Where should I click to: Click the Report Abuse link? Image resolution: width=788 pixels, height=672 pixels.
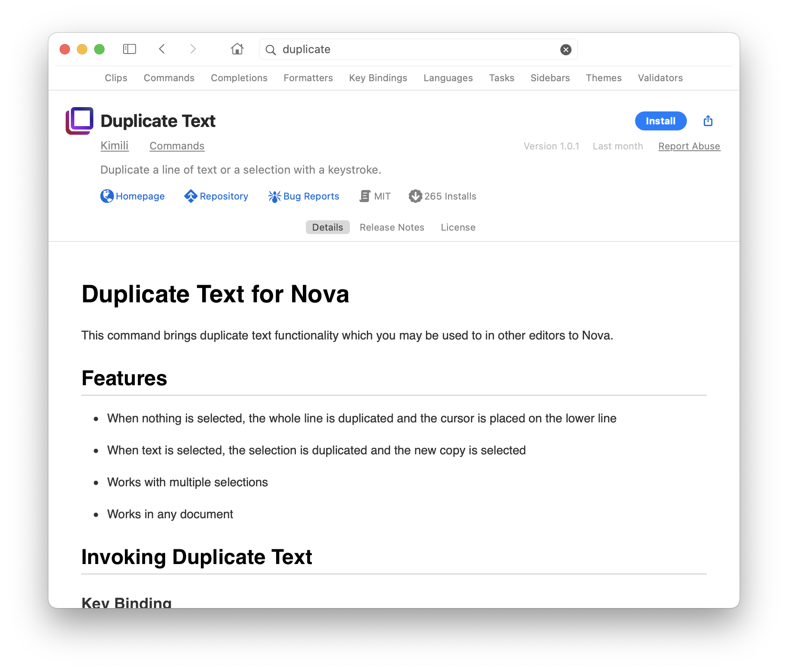click(x=689, y=146)
